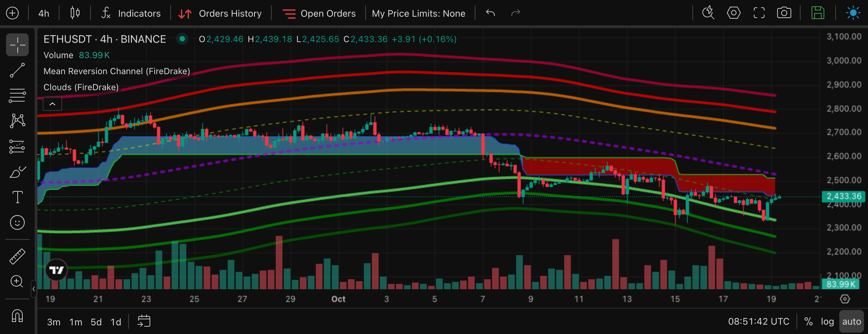Select Clouds (FireDrake) legend

[81, 87]
